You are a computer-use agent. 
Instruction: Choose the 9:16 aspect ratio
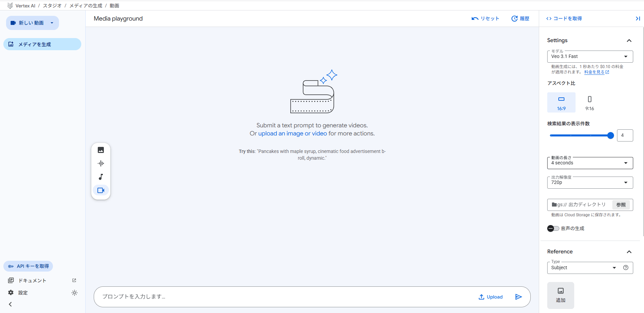pyautogui.click(x=589, y=102)
